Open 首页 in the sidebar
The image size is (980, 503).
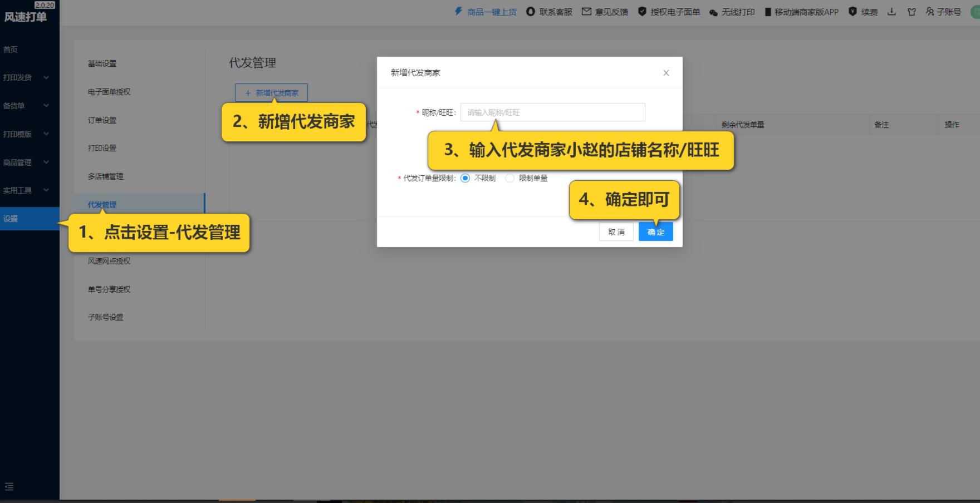[12, 49]
